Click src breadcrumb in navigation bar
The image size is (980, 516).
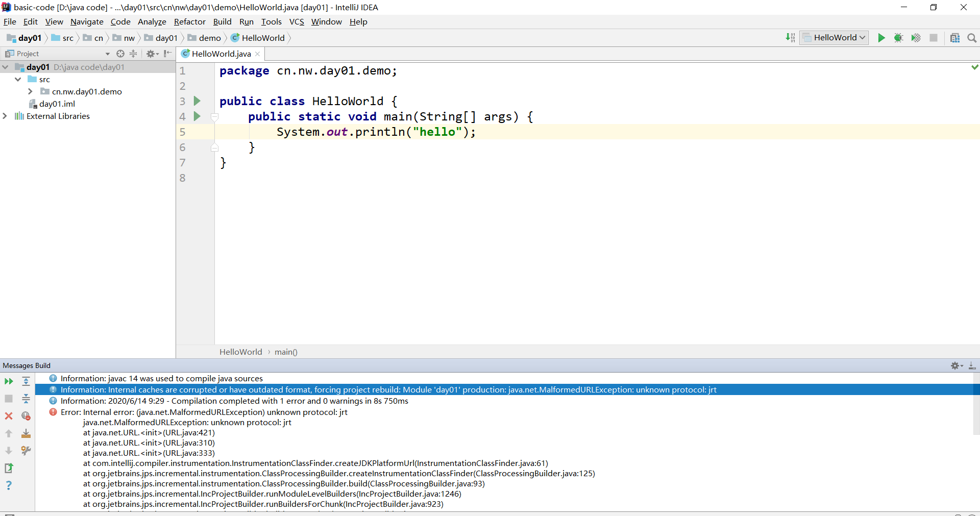[63, 38]
